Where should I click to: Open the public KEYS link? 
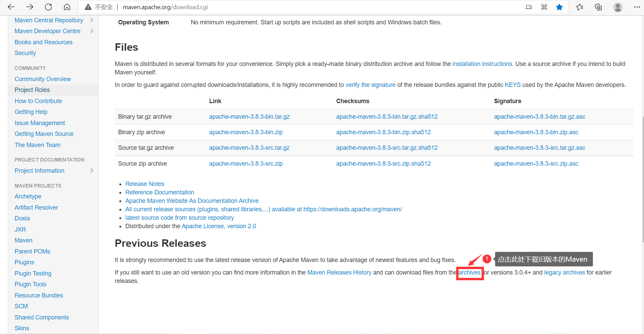click(513, 85)
